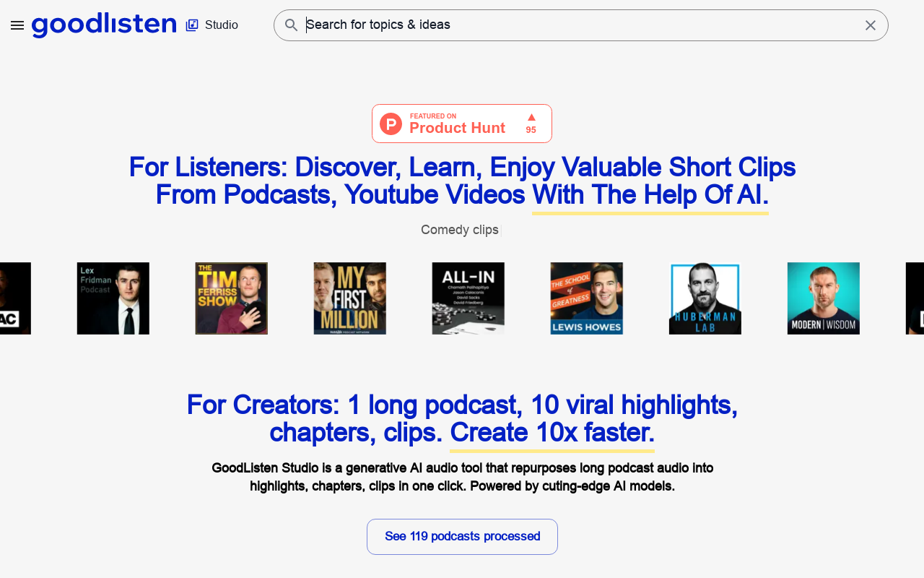Open the Tim Ferriss Show thumbnail
Viewport: 924px width, 578px height.
[232, 298]
